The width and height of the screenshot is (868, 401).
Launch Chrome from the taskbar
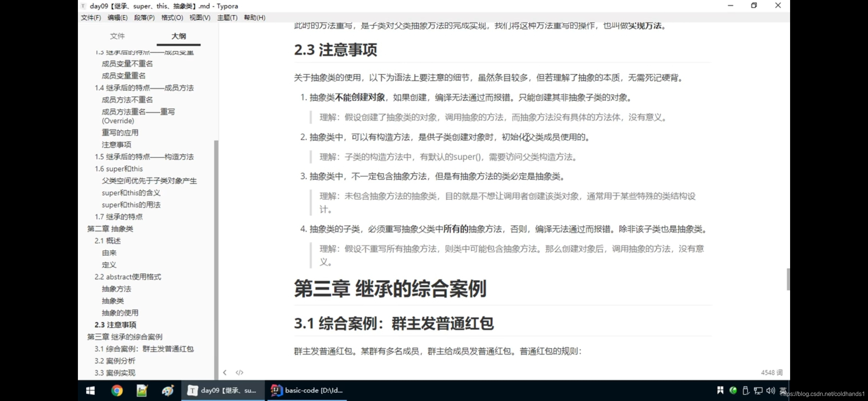coord(117,391)
